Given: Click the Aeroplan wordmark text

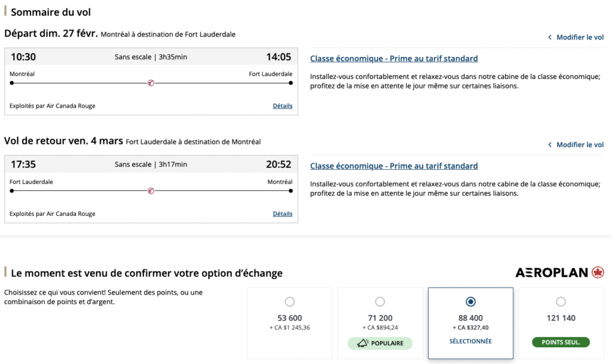Looking at the screenshot, I should (x=552, y=273).
